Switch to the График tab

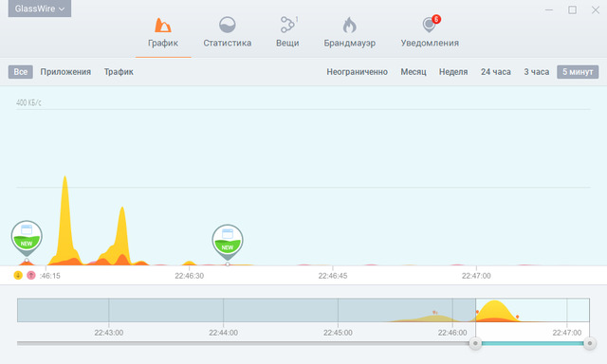tap(163, 37)
